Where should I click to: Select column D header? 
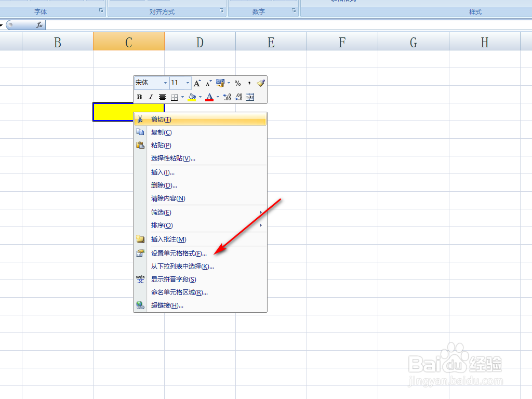click(x=200, y=42)
